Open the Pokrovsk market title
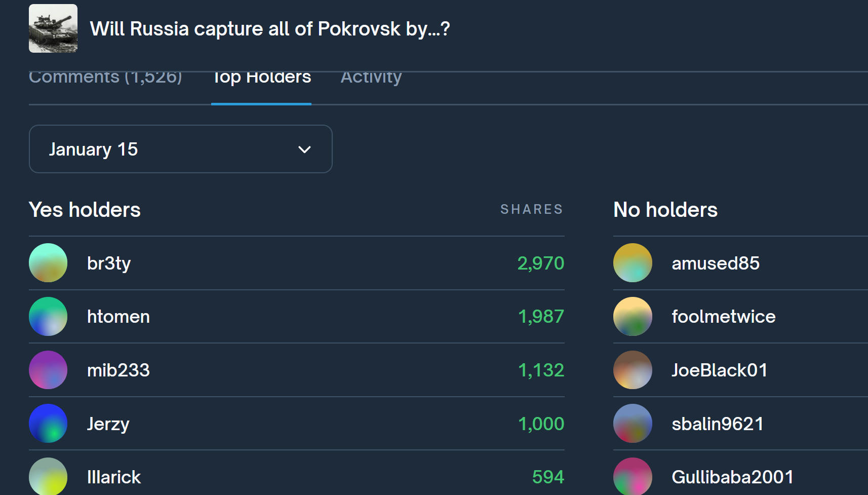This screenshot has width=868, height=495. pyautogui.click(x=269, y=29)
